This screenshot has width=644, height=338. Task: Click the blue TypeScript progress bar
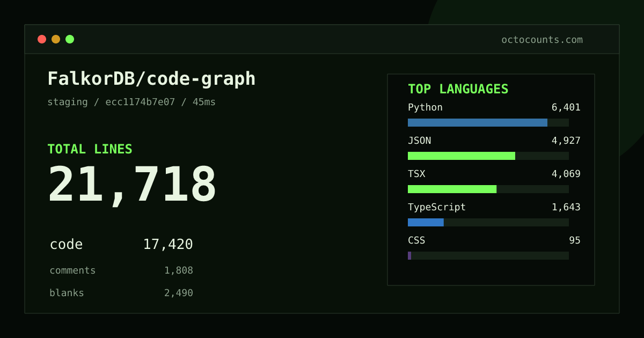(426, 222)
